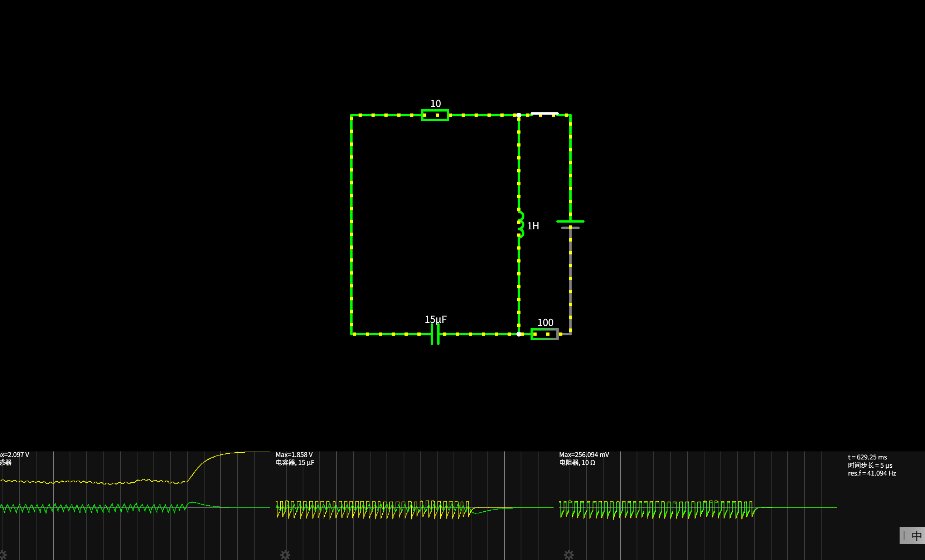Click the bottom junction node near the 100 resistor
The image size is (925, 560).
click(519, 334)
